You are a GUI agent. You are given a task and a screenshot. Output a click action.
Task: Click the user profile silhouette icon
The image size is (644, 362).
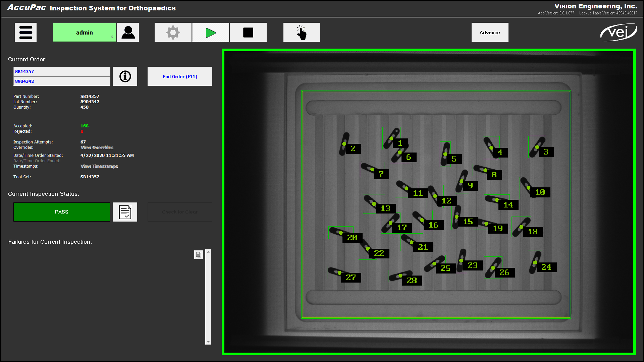tap(128, 33)
